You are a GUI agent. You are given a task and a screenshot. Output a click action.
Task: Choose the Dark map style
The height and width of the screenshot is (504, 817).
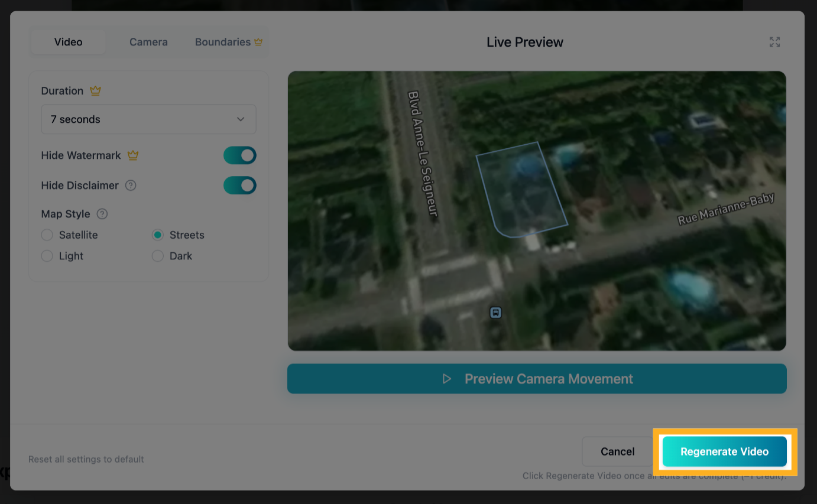[158, 256]
